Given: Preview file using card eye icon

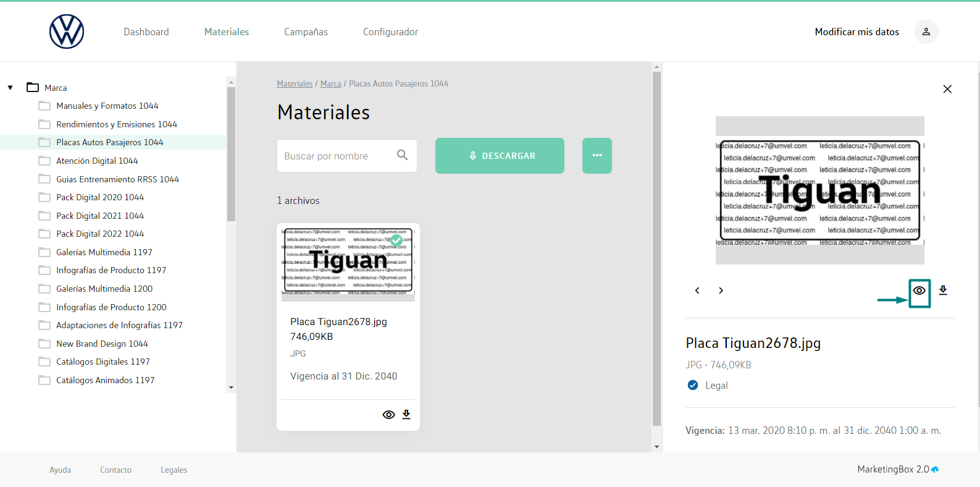Looking at the screenshot, I should (x=388, y=415).
